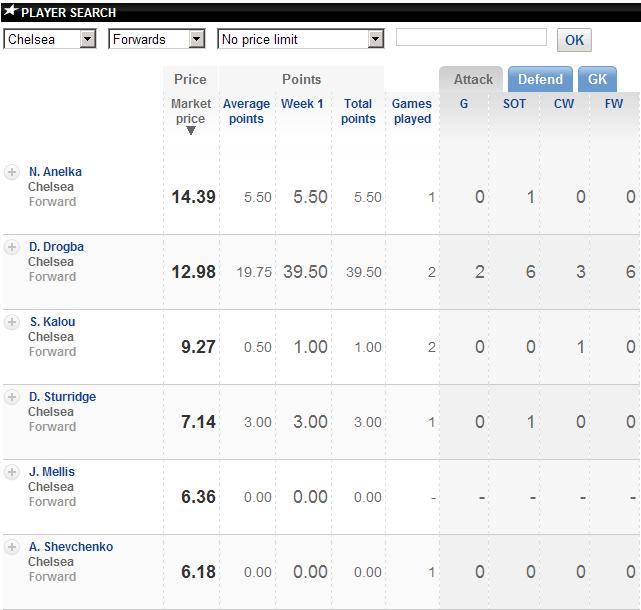Add A. Shevchenko with the plus icon

tap(11, 547)
